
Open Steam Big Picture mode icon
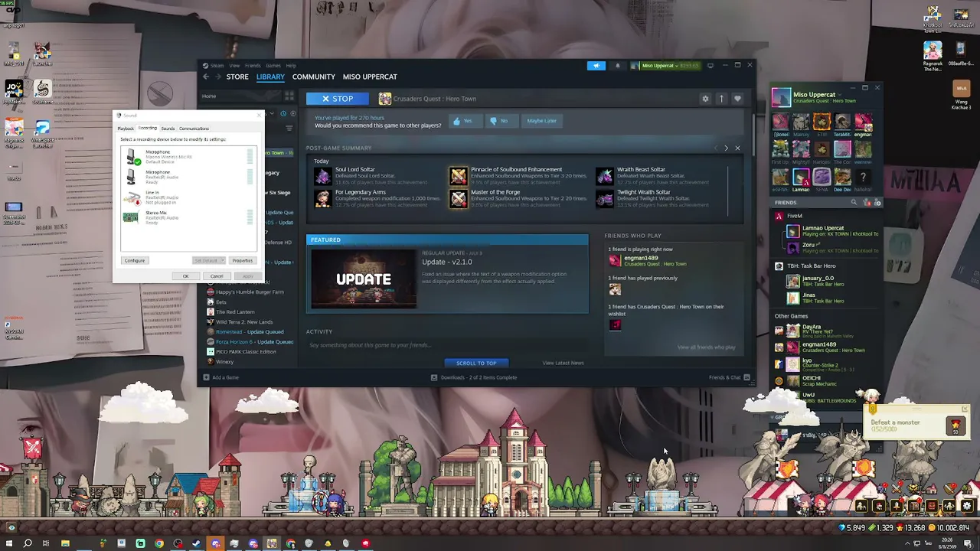[x=710, y=66]
